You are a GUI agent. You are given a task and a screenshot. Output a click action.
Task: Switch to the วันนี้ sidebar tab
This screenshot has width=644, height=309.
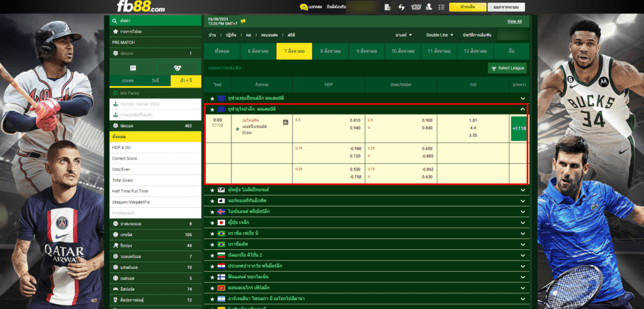[155, 81]
